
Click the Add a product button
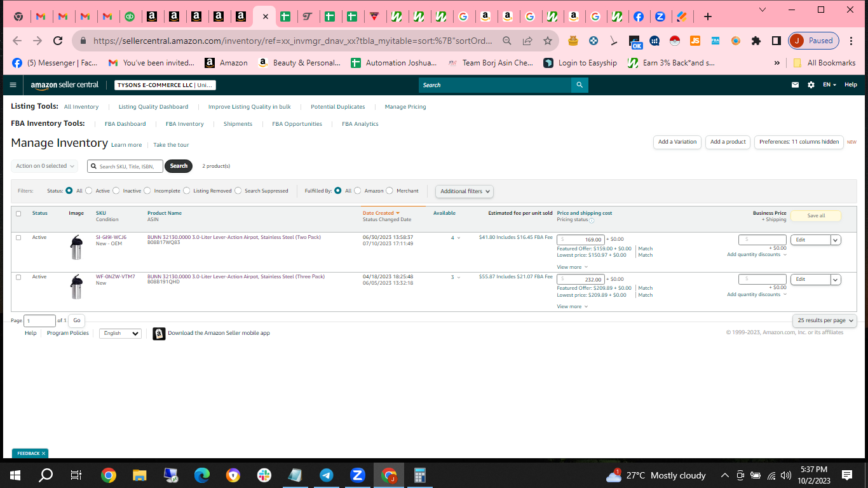click(x=728, y=142)
